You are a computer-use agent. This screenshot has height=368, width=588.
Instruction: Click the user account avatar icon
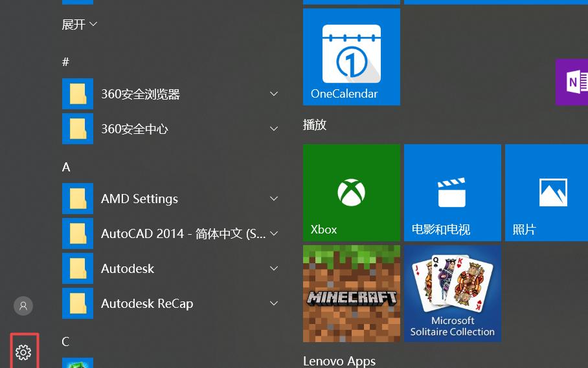tap(23, 306)
